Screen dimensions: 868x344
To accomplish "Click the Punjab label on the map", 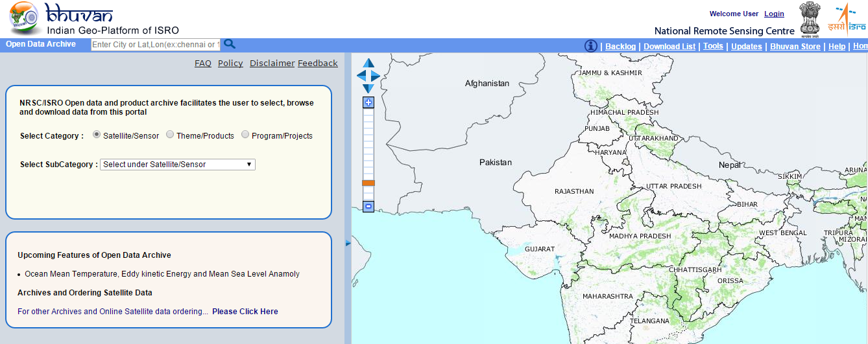I will pos(597,129).
